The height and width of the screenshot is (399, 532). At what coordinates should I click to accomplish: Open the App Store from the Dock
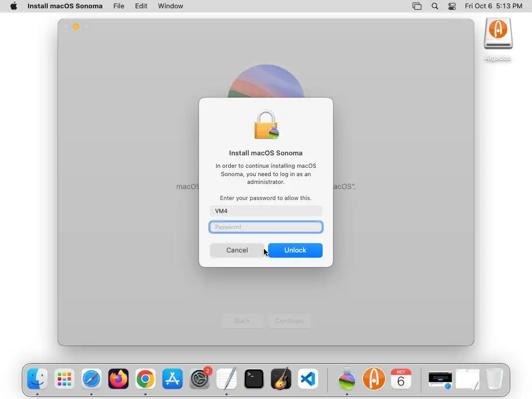172,379
